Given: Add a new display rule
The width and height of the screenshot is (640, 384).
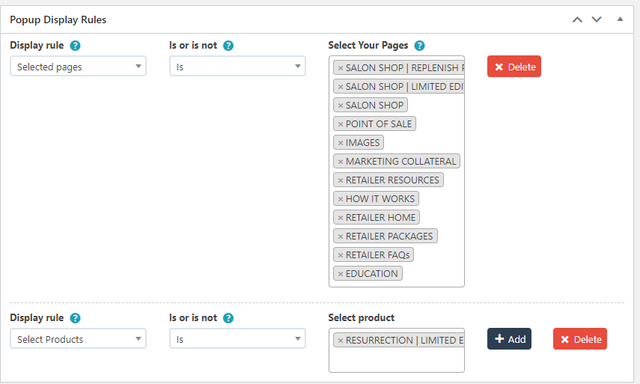Looking at the screenshot, I should 509,339.
